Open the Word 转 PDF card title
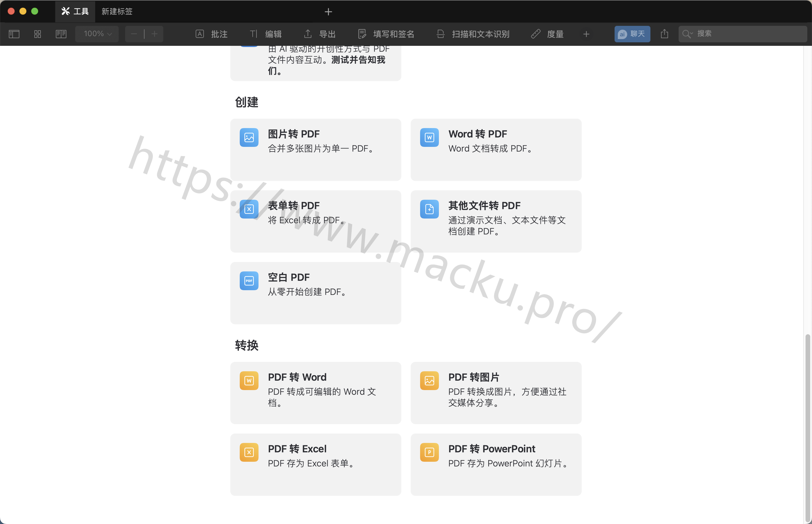This screenshot has width=812, height=524. tap(477, 134)
